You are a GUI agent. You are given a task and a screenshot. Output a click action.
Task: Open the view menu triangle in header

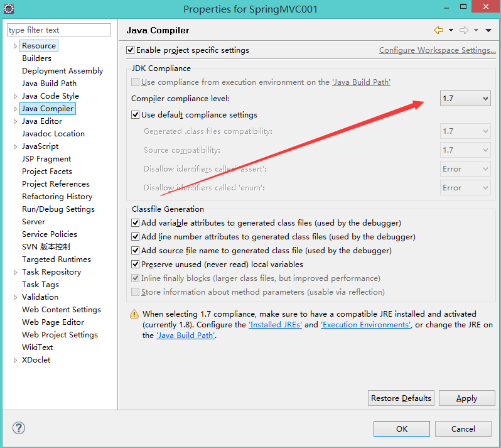click(488, 30)
